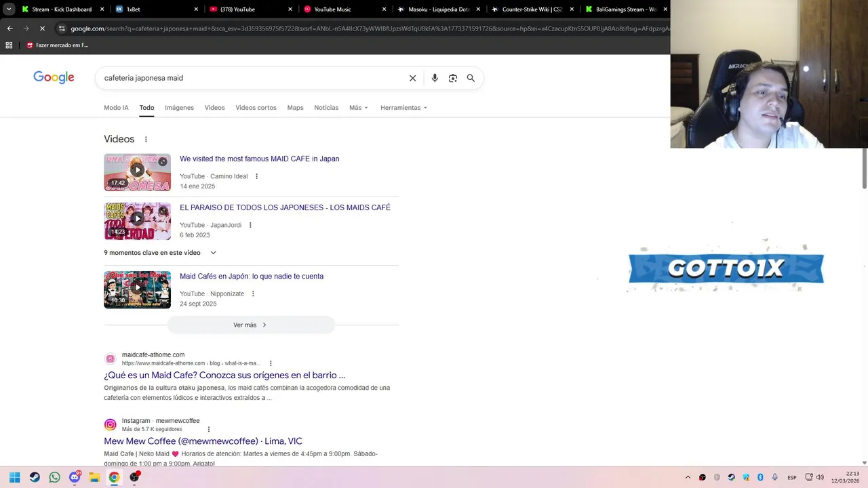Open 'Maid Cafés en Japón' video link
This screenshot has height=488, width=868.
252,277
